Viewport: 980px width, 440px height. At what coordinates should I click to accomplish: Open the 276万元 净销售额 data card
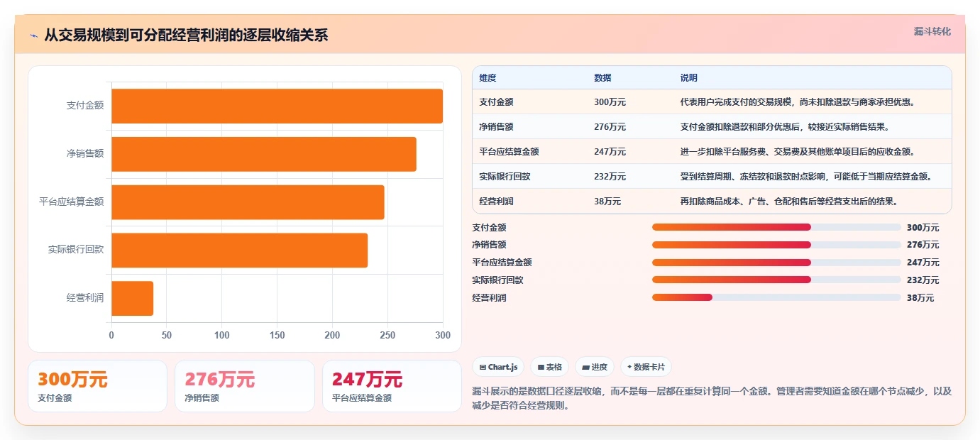244,386
